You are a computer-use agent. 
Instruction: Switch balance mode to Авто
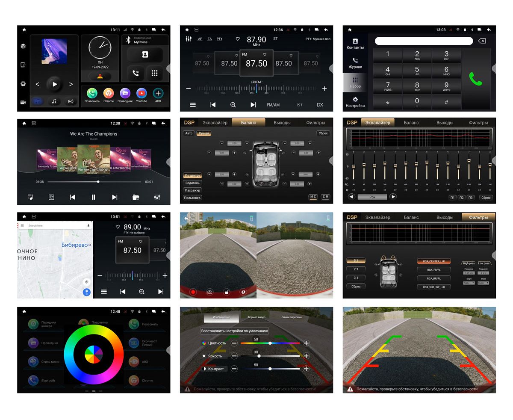(189, 133)
